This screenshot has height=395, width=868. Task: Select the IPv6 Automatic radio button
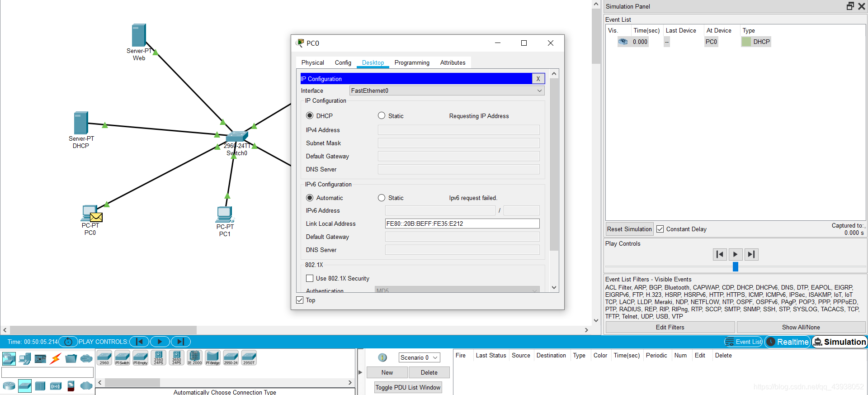(310, 198)
